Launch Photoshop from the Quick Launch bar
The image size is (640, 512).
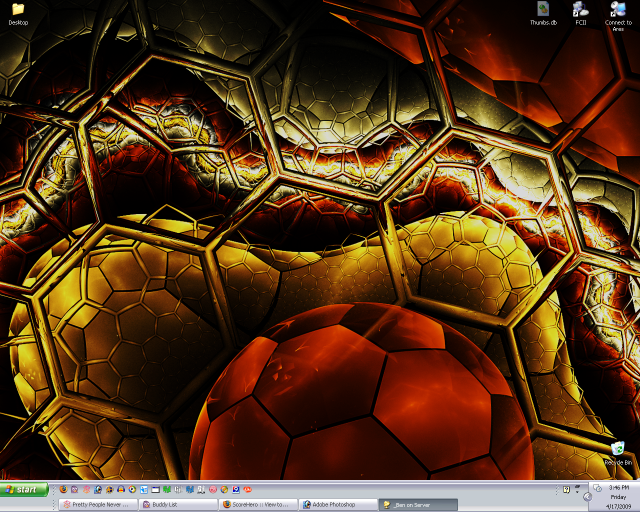98,489
